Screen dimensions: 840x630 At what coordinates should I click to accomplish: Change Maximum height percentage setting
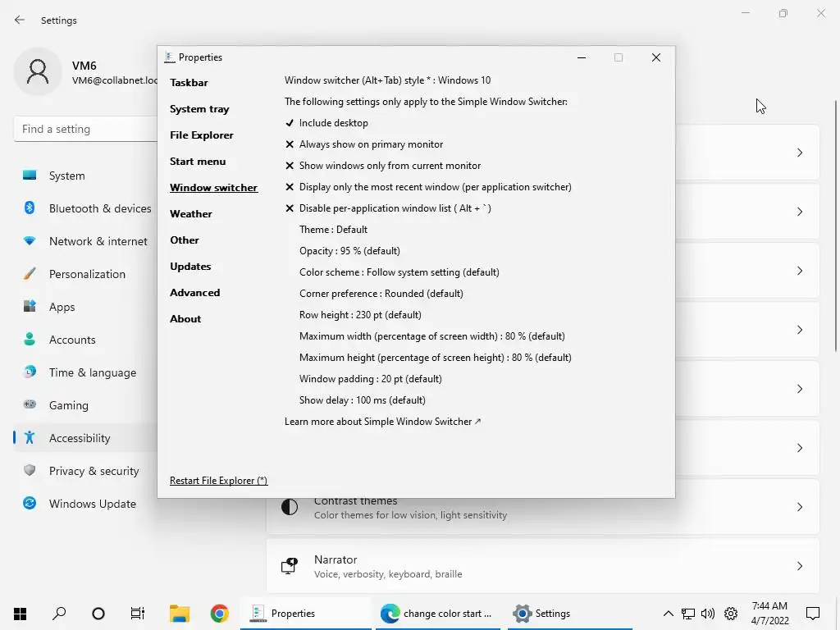[x=435, y=358]
